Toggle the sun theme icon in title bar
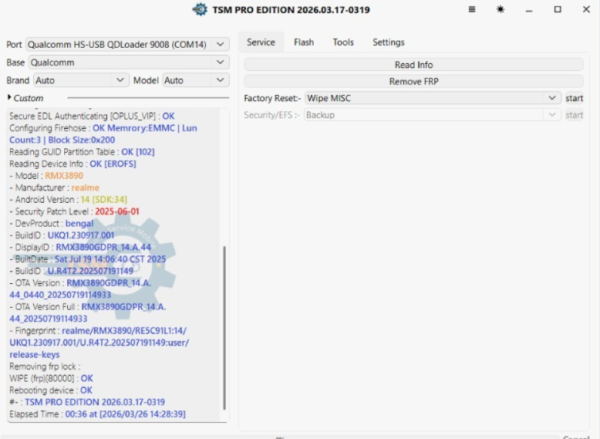Image resolution: width=600 pixels, height=439 pixels. point(500,9)
